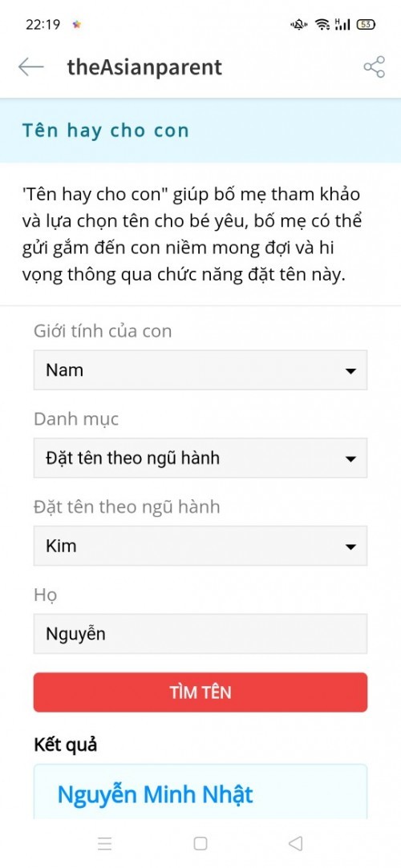Tap the battery indicator icon

pyautogui.click(x=366, y=24)
